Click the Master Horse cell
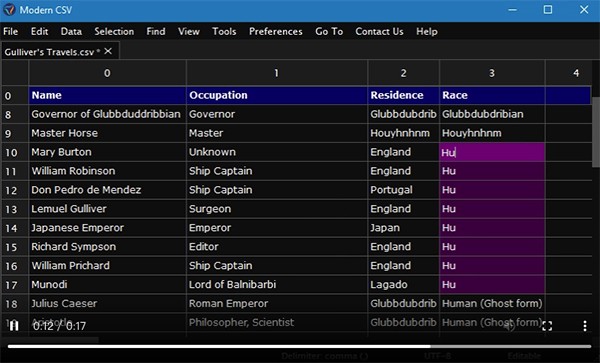The width and height of the screenshot is (600, 363). 107,133
